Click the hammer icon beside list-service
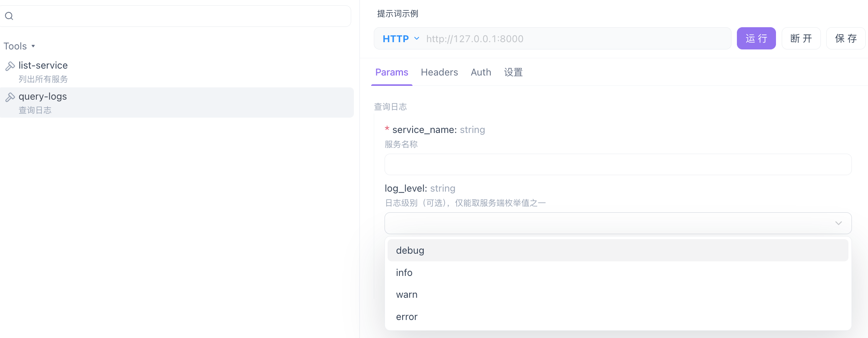This screenshot has width=868, height=338. [x=10, y=66]
